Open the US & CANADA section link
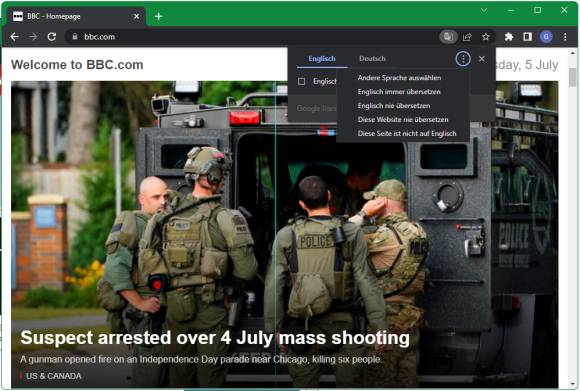580x391 pixels. tap(54, 376)
